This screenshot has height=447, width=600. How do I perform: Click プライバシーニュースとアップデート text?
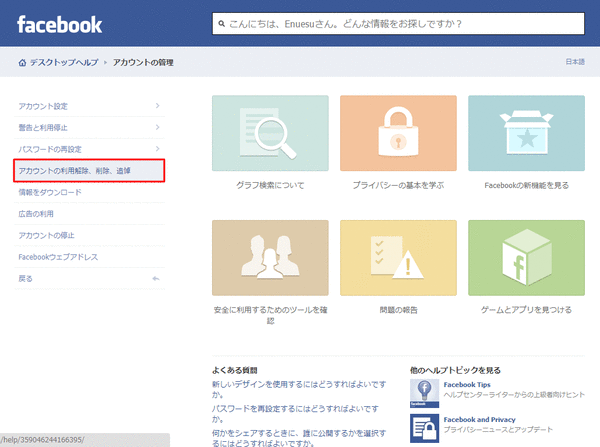pos(498,429)
